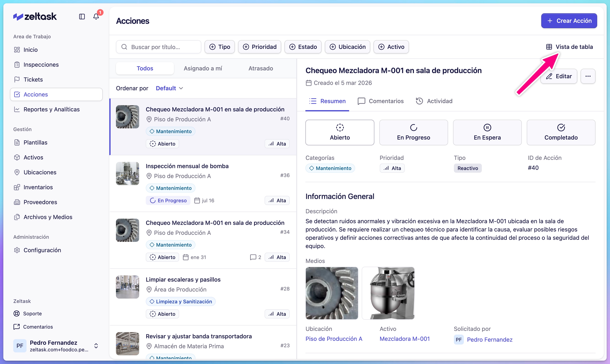Open the Estado filter
Screen dimensions: 610x364
tap(303, 47)
